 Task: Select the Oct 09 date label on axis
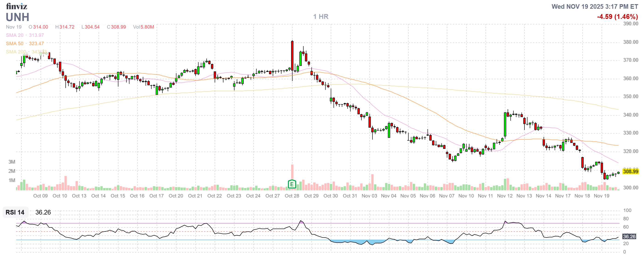40,196
